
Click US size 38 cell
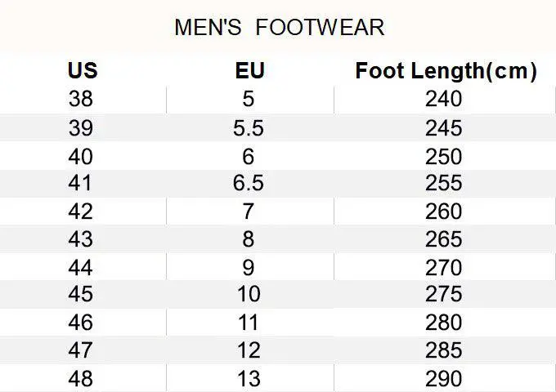[x=81, y=99]
